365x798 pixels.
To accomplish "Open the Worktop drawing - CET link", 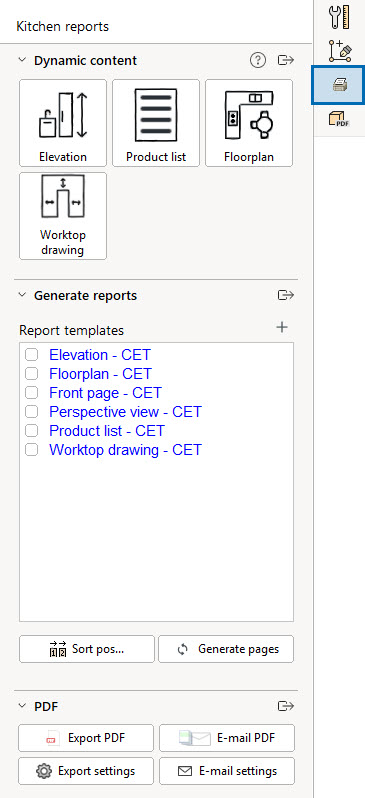I will tap(125, 450).
